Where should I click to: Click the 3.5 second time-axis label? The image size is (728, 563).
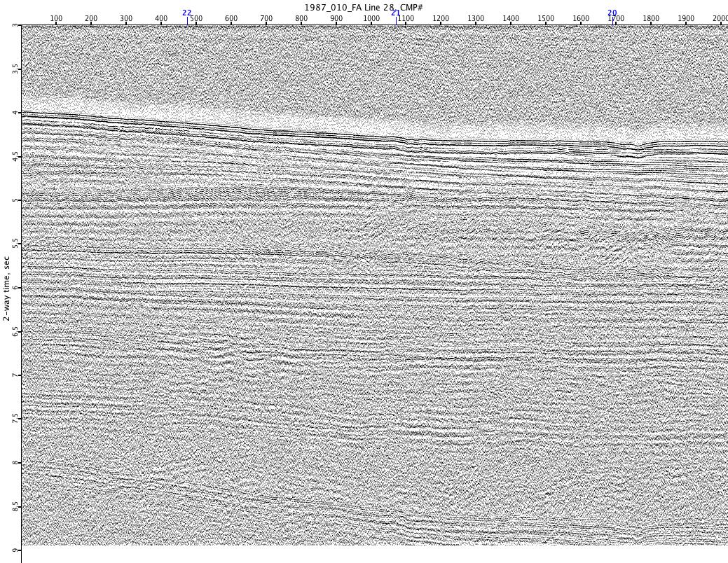click(15, 69)
